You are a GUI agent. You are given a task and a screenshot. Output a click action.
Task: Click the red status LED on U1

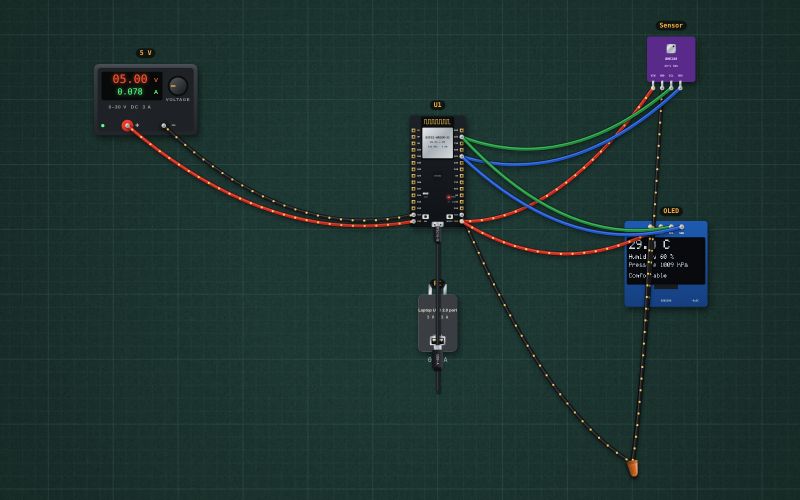(x=449, y=197)
